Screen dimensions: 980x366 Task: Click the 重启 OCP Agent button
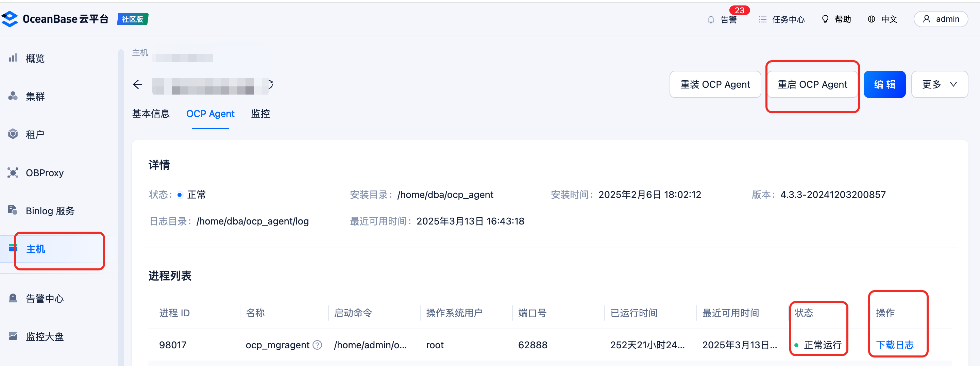pyautogui.click(x=812, y=84)
